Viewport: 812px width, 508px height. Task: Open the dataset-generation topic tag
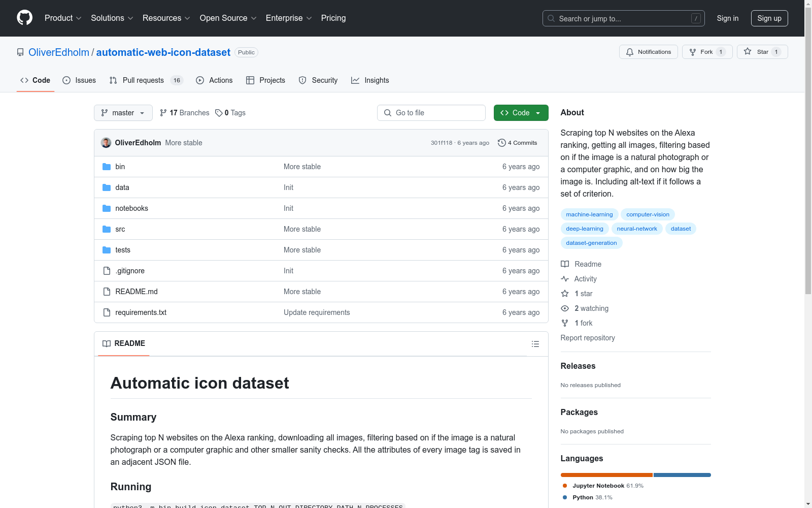(591, 243)
